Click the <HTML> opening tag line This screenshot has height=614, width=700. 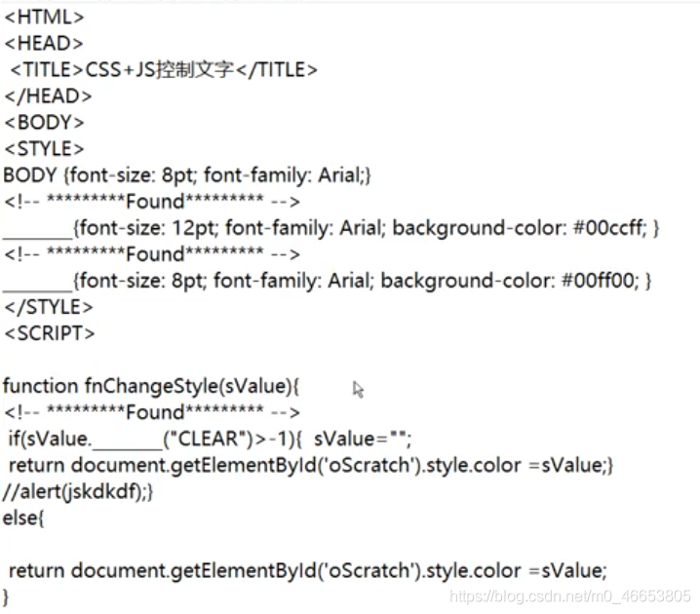[x=44, y=17]
